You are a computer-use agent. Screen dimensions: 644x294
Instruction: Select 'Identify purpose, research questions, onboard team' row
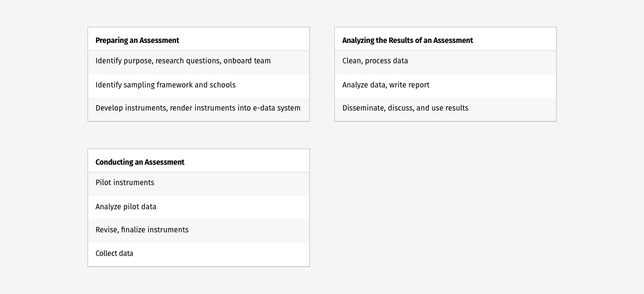pyautogui.click(x=199, y=62)
